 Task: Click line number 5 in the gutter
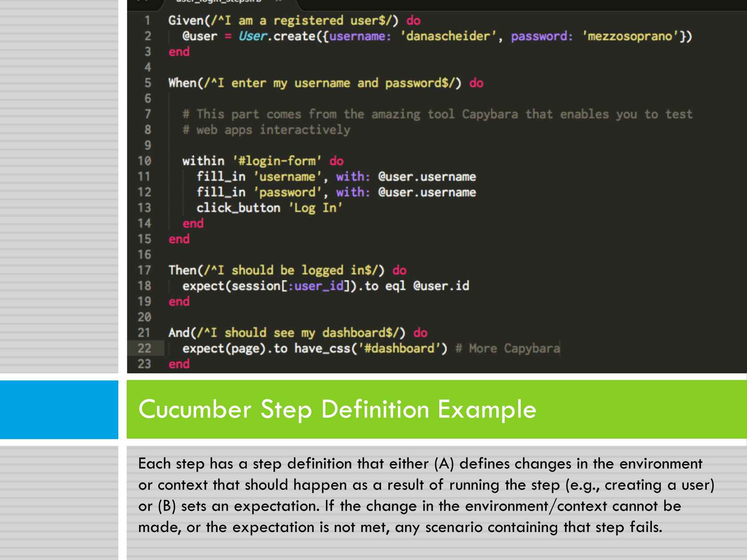click(147, 83)
